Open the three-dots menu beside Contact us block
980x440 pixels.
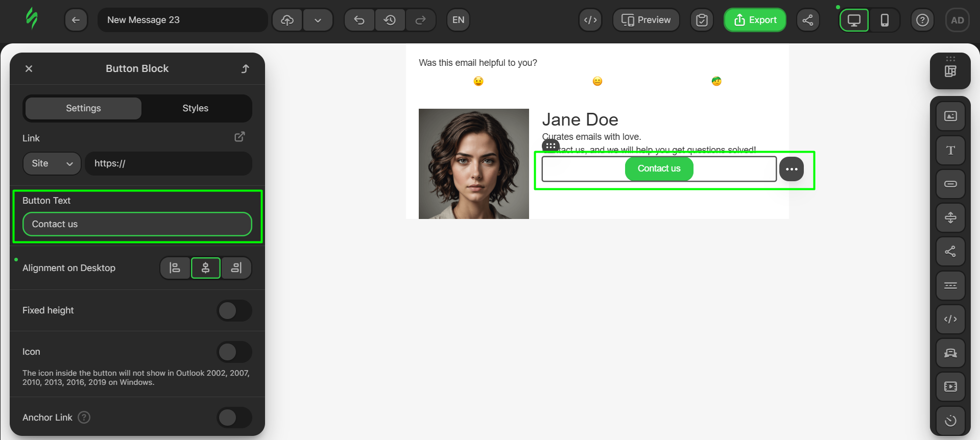pos(792,169)
